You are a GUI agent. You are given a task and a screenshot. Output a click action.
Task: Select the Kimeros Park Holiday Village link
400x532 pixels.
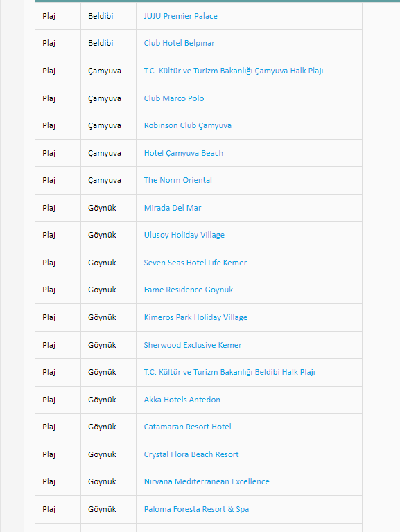click(x=195, y=317)
